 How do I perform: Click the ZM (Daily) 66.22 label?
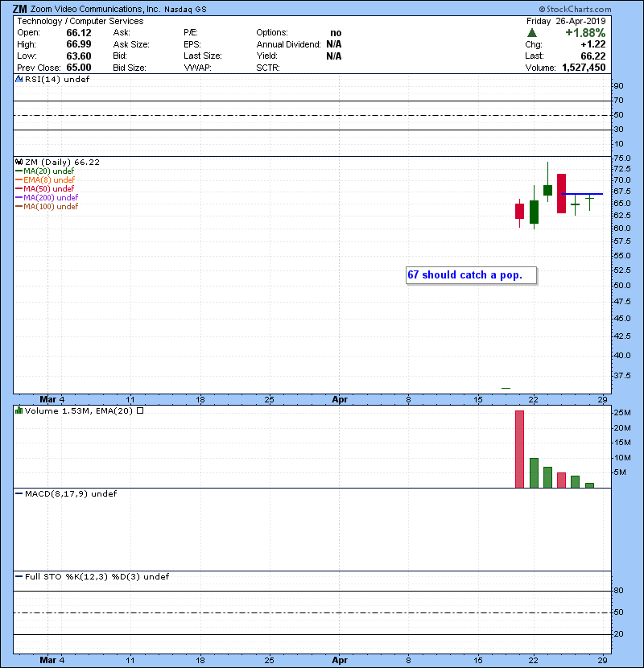62,162
